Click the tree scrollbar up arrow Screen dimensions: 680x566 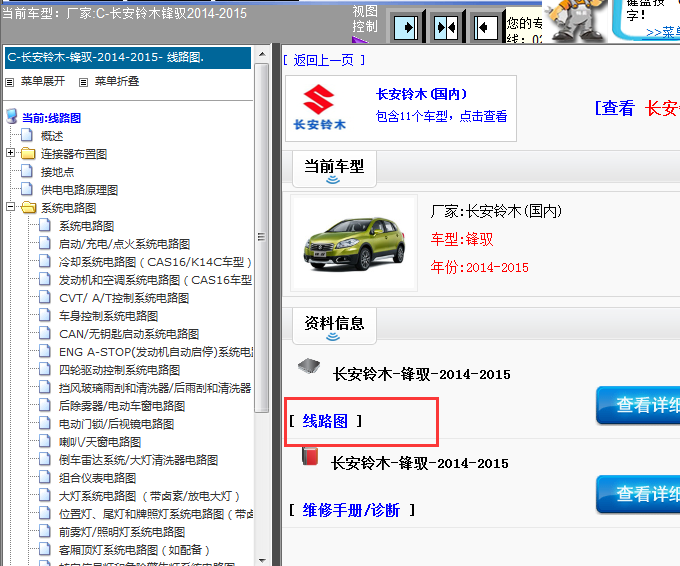(x=262, y=55)
